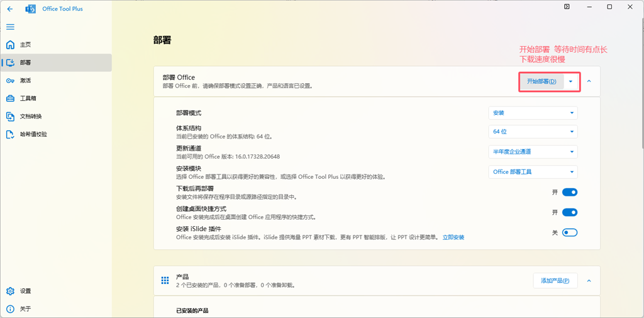Go to the 激活 page
644x318 pixels.
tap(56, 81)
